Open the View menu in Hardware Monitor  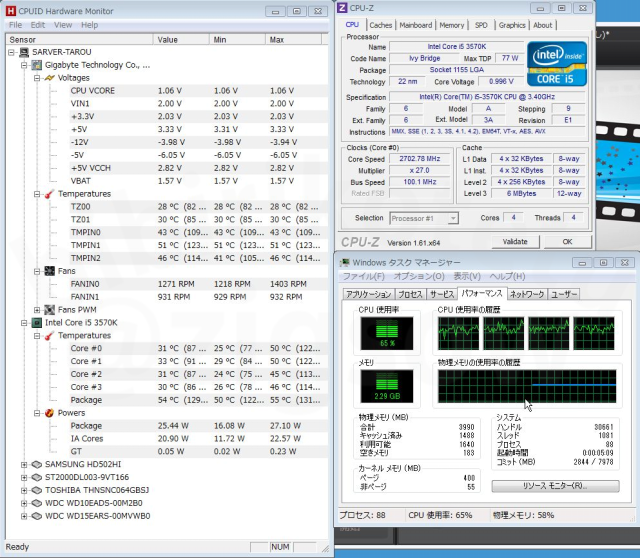click(x=63, y=24)
